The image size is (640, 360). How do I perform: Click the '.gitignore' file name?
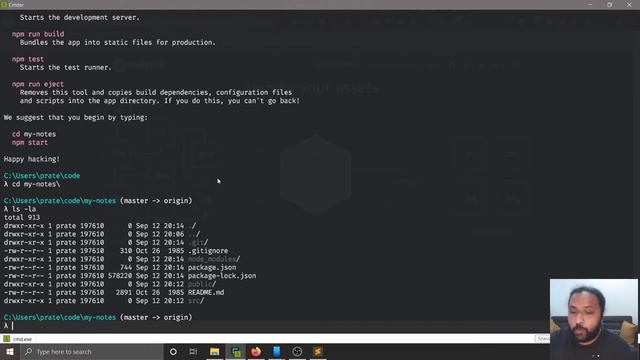208,251
